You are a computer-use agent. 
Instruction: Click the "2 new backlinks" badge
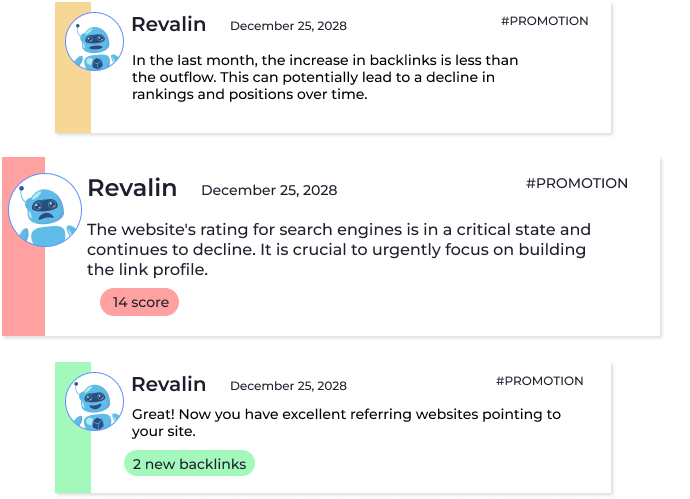pyautogui.click(x=189, y=463)
